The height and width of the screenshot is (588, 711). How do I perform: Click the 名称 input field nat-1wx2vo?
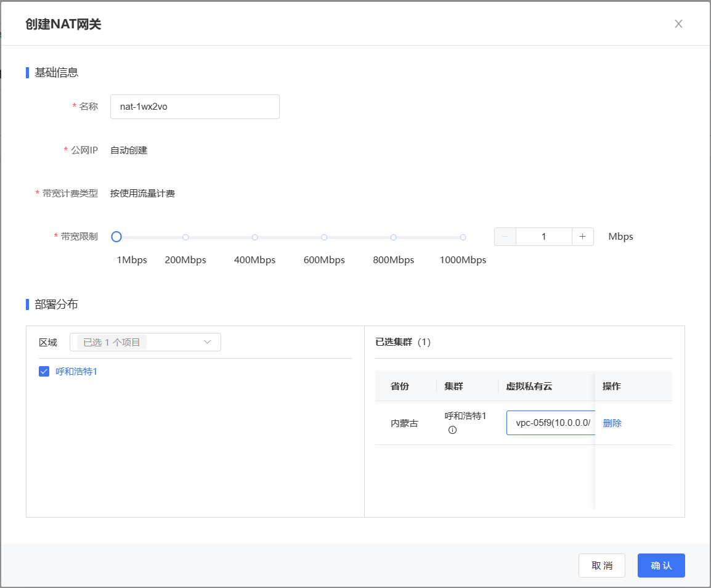pos(195,107)
